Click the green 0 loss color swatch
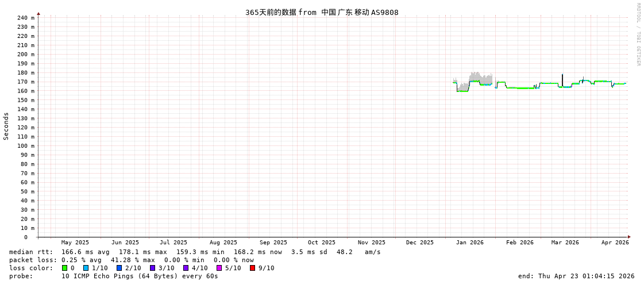 (x=64, y=268)
